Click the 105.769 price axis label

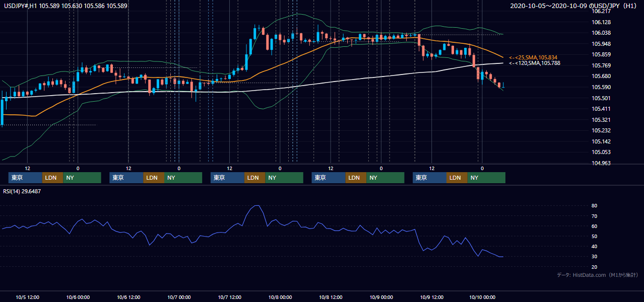point(602,65)
